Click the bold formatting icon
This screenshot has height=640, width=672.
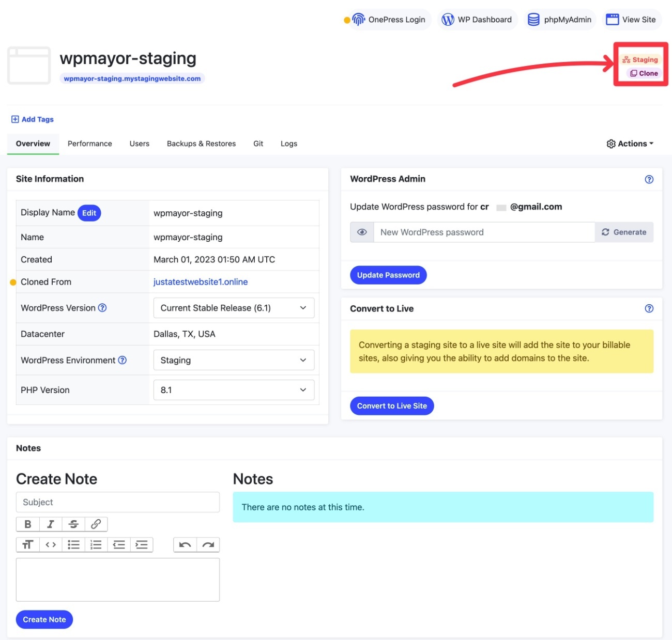28,524
